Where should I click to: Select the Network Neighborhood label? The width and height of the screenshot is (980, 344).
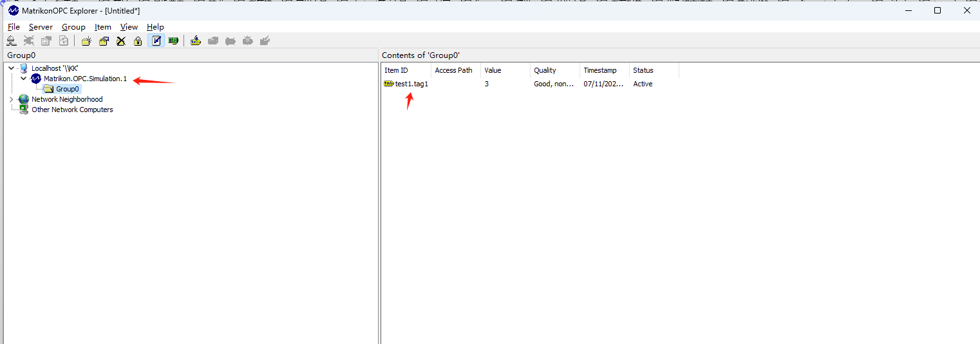pos(67,99)
